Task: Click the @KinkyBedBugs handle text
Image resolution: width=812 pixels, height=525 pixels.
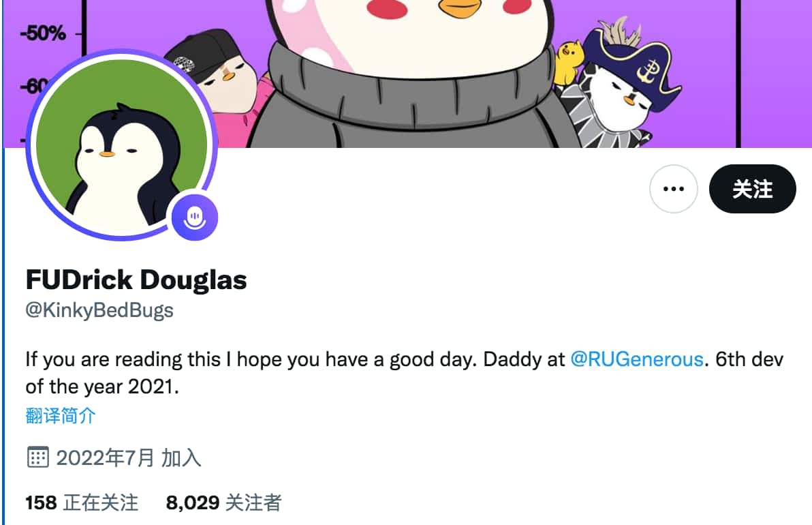Action: pos(99,310)
